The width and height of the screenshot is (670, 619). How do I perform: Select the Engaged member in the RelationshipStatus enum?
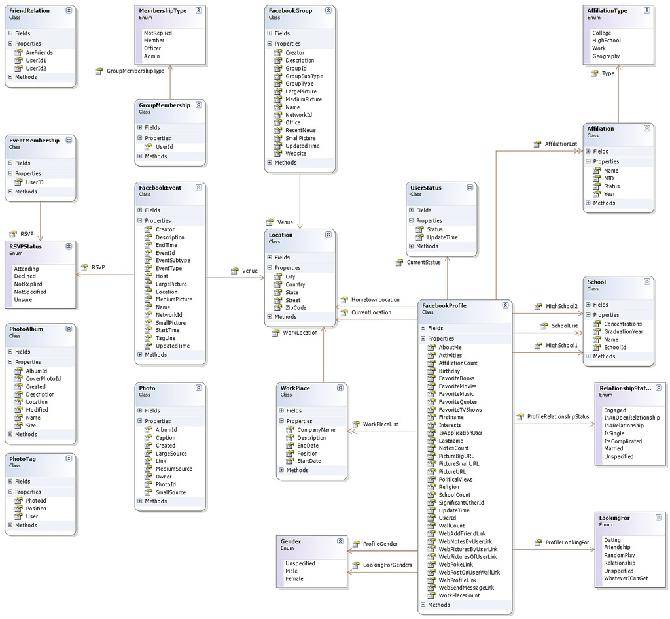tap(615, 410)
